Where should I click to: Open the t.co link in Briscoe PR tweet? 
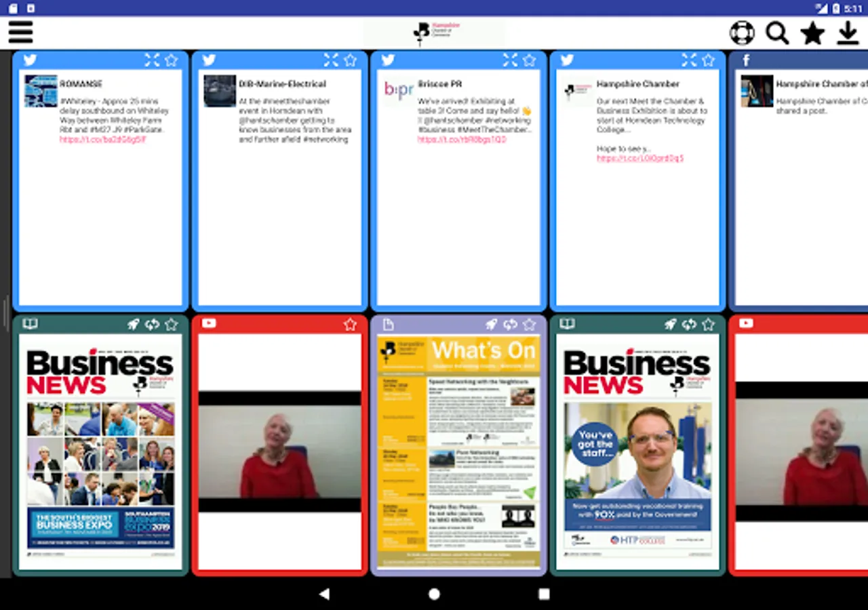coord(461,139)
